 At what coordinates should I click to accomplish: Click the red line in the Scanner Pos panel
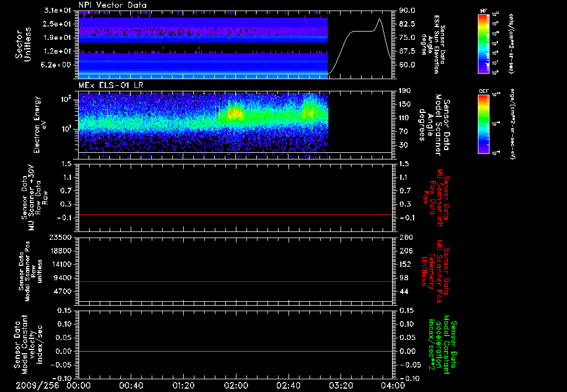coord(235,281)
